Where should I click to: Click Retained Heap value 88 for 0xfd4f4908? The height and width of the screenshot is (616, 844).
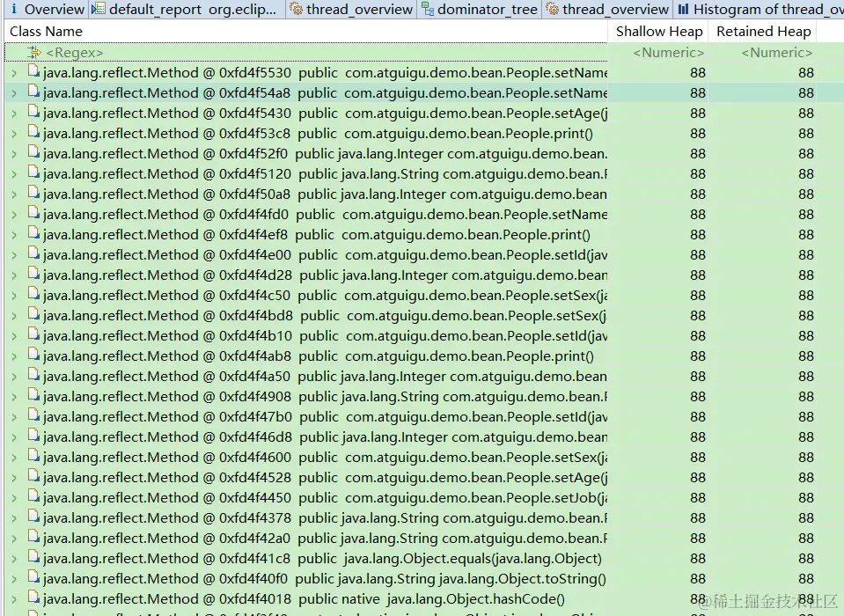[806, 397]
